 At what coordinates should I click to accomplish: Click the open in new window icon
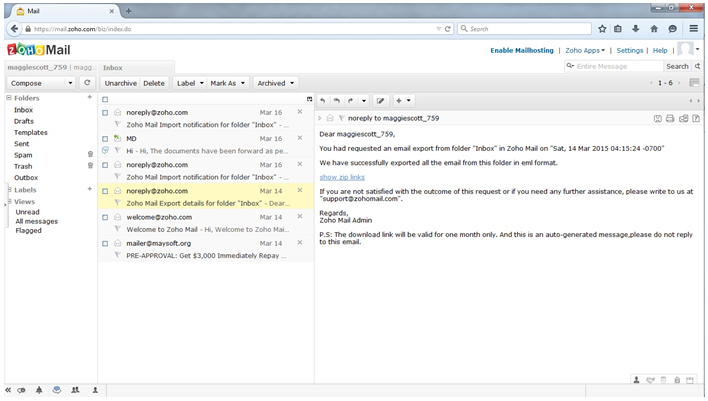click(684, 118)
